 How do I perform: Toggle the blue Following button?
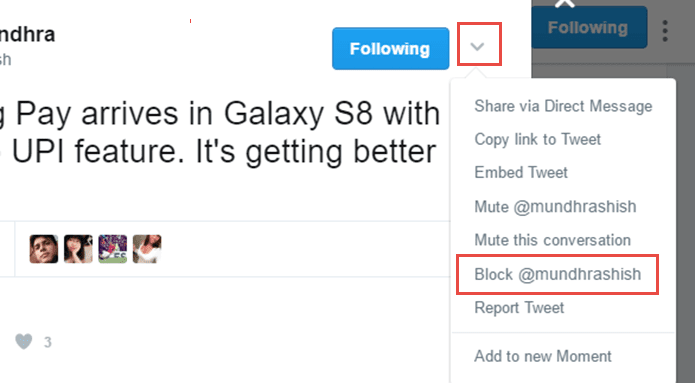pyautogui.click(x=390, y=48)
